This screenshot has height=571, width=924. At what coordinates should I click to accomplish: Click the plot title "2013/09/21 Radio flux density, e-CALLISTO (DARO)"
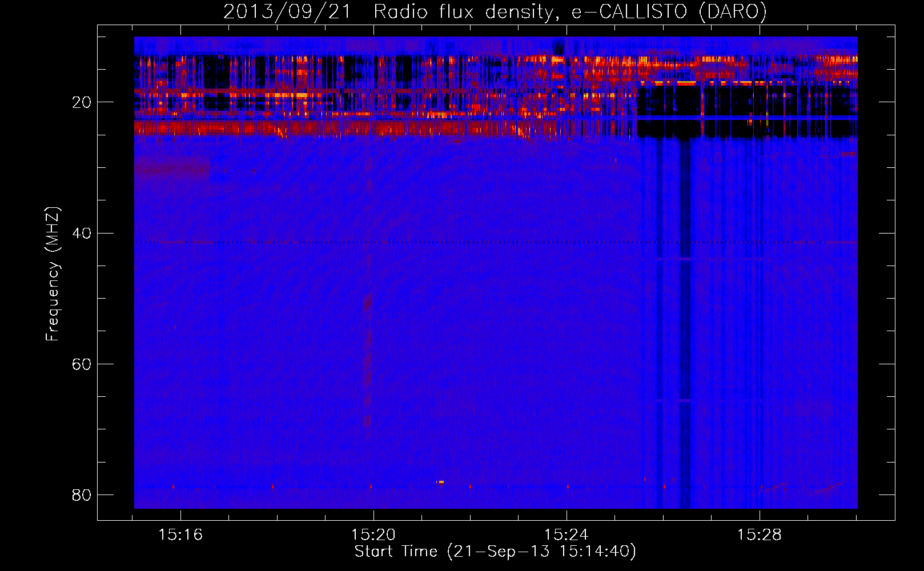pyautogui.click(x=495, y=11)
